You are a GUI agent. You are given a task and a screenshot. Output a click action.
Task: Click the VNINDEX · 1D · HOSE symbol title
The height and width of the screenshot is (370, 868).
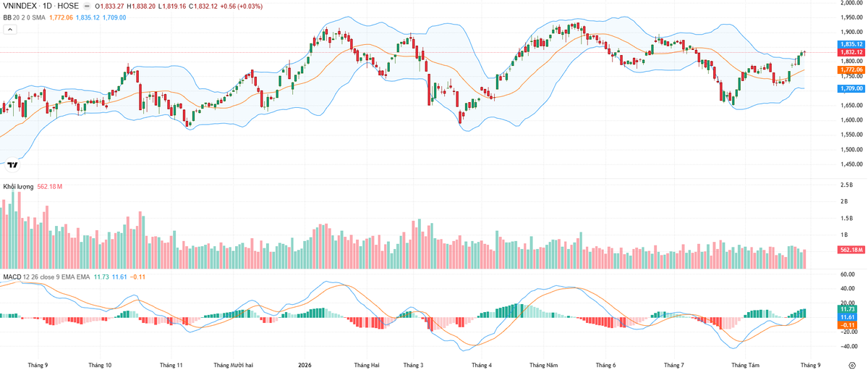point(41,6)
